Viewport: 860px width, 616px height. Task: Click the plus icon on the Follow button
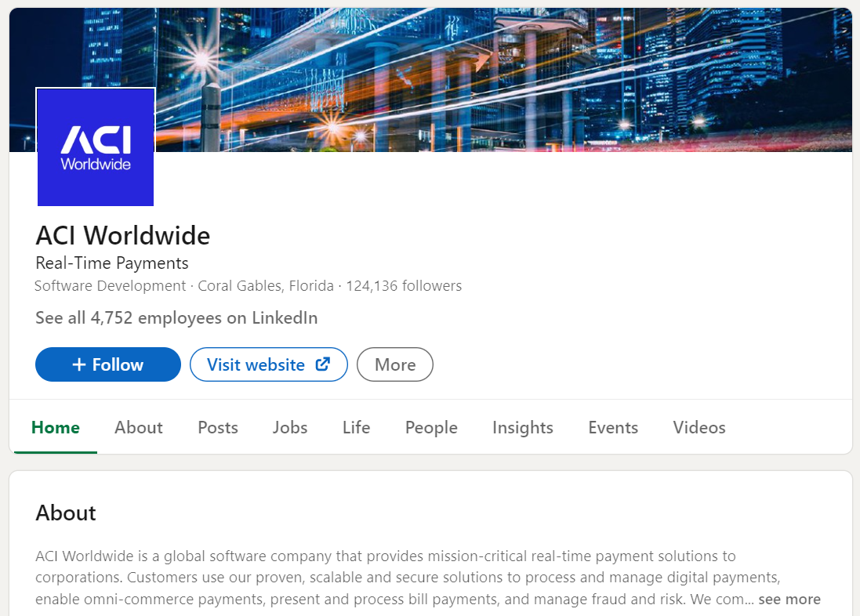(x=78, y=364)
